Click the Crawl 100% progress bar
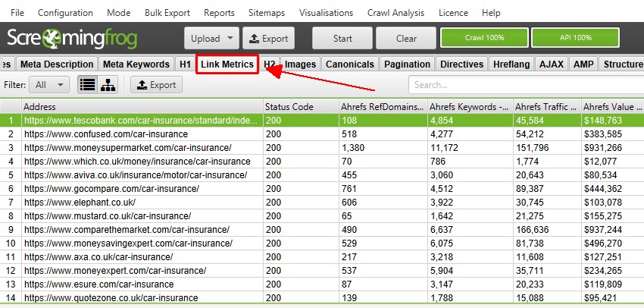 (485, 38)
